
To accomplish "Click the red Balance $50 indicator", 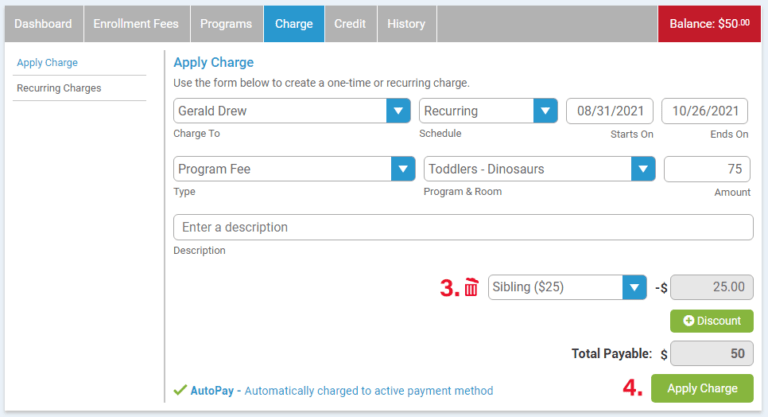I will tap(709, 24).
